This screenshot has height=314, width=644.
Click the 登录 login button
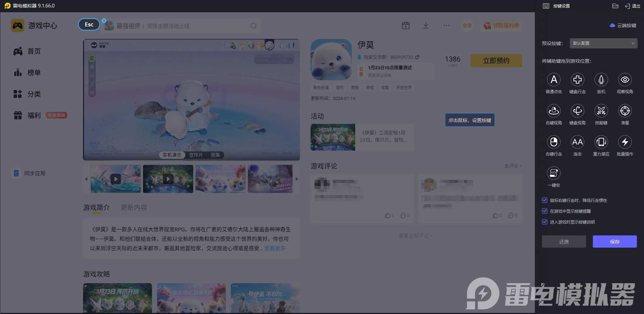(x=467, y=25)
